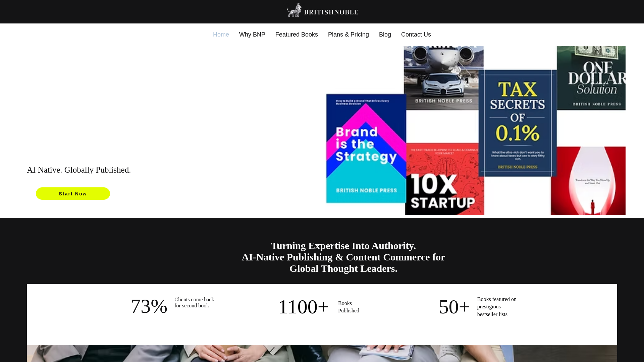Viewport: 644px width, 362px height.
Task: Click Books featured on prestigious bestseller lists text
Action: [497, 307]
